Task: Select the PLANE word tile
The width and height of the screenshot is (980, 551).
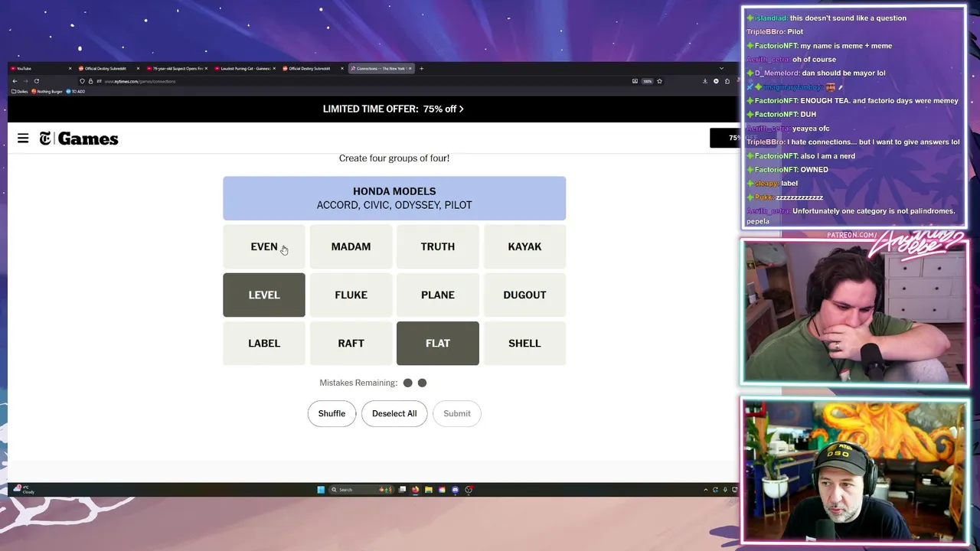Action: click(x=438, y=295)
